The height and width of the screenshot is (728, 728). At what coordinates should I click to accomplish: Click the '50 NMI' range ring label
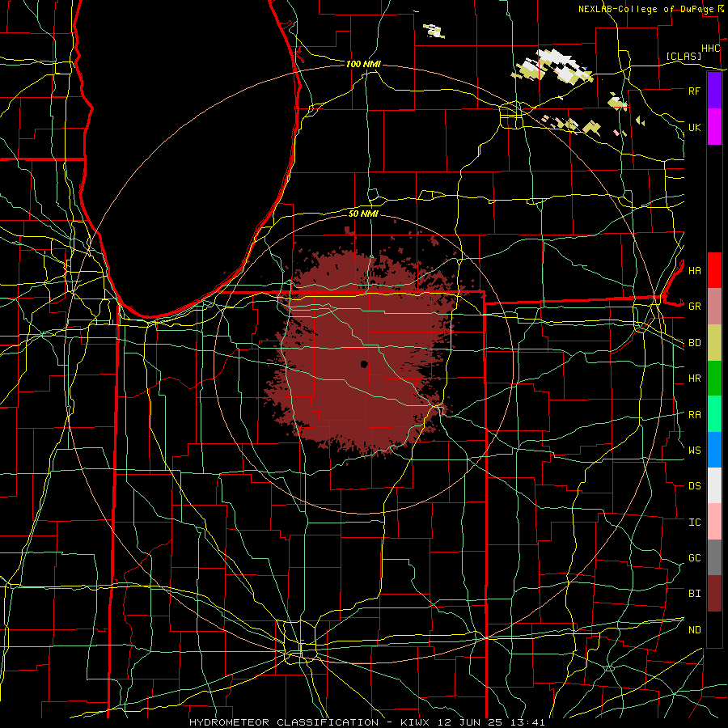[363, 214]
